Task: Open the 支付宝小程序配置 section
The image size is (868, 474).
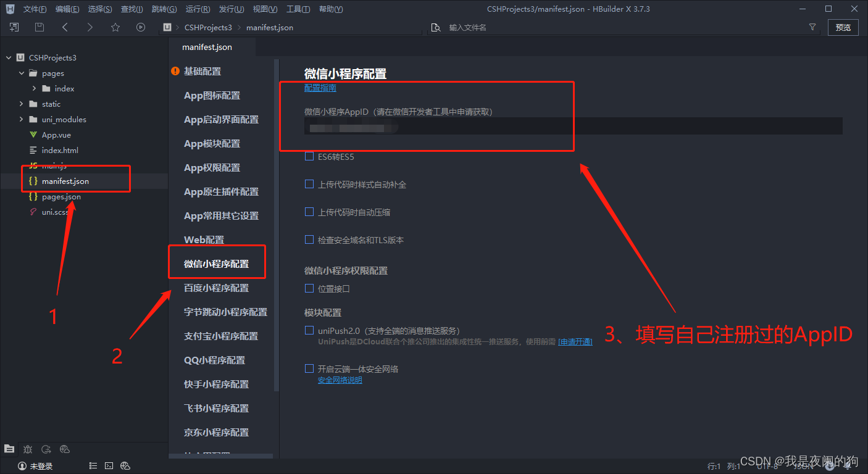Action: click(221, 336)
